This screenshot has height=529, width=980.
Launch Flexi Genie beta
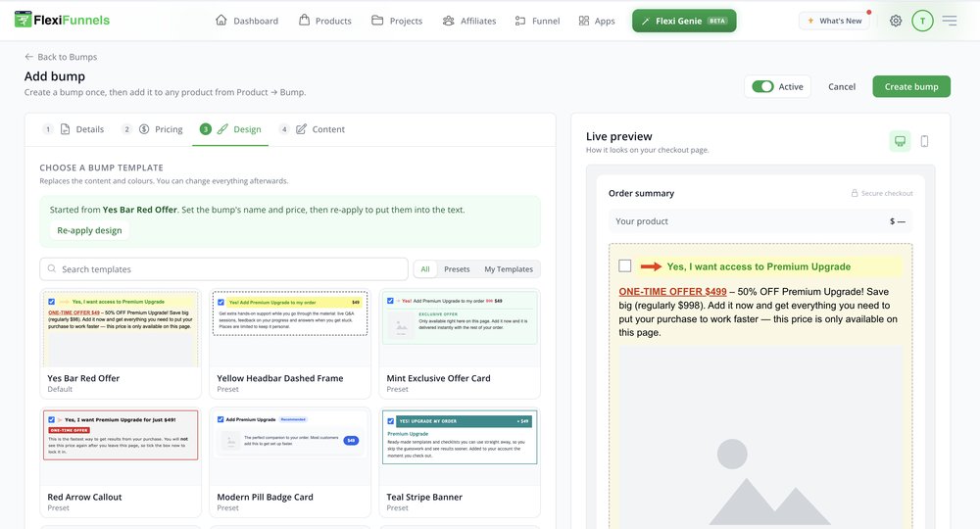(x=684, y=21)
